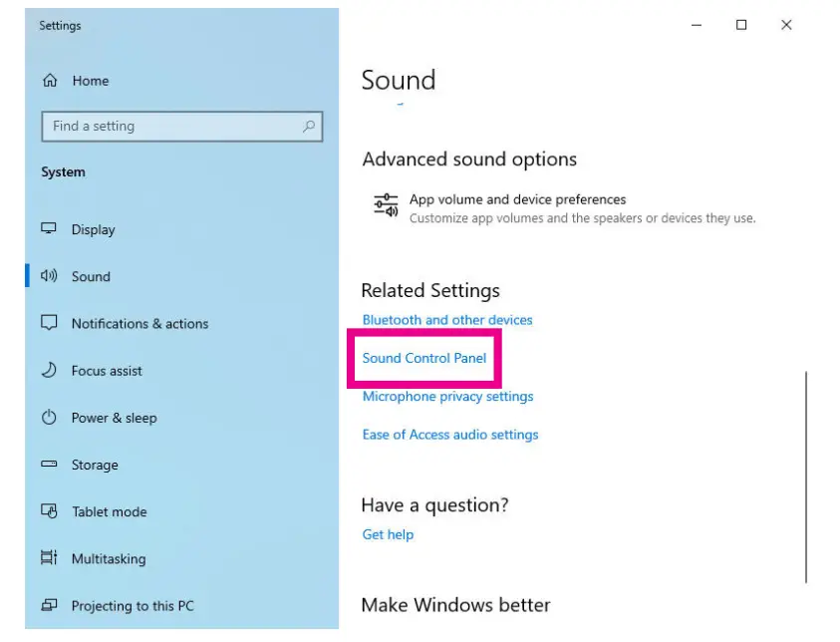Open Bluetooth and other devices link
The width and height of the screenshot is (840, 642).
pyautogui.click(x=447, y=320)
